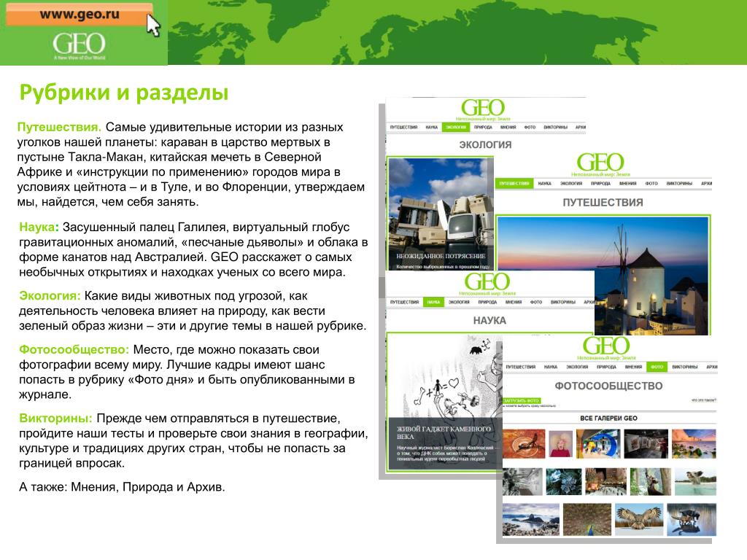
Task: Open the black-and-white frosty branches thumbnail
Action: pyautogui.click(x=522, y=481)
